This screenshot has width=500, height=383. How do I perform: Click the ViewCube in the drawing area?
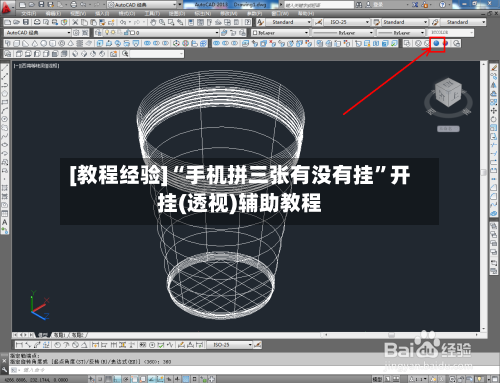pyautogui.click(x=448, y=93)
